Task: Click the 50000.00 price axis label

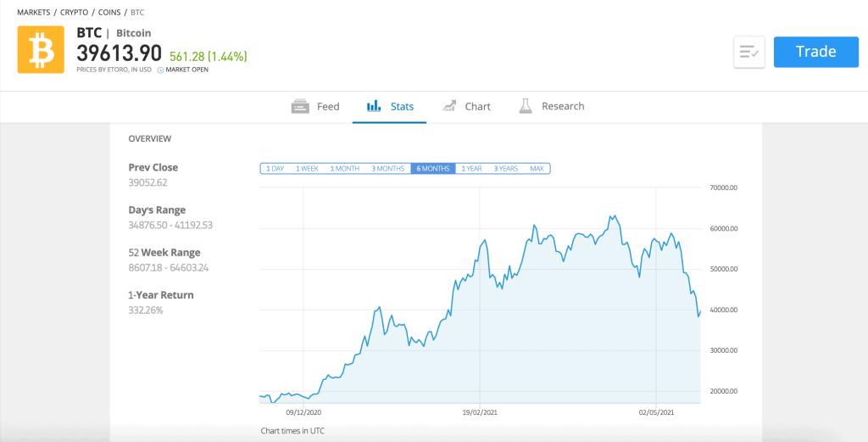Action: [724, 269]
